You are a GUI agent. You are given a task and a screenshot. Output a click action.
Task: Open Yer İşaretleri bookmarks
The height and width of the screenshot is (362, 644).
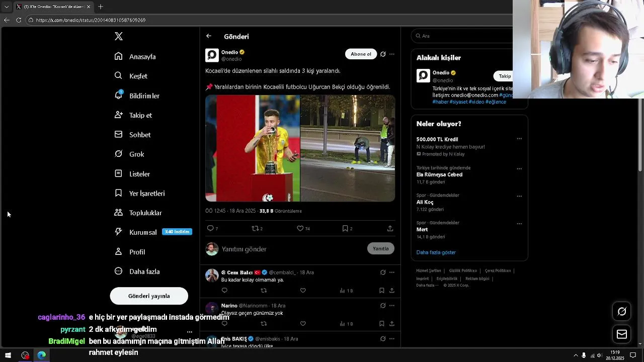(x=139, y=193)
